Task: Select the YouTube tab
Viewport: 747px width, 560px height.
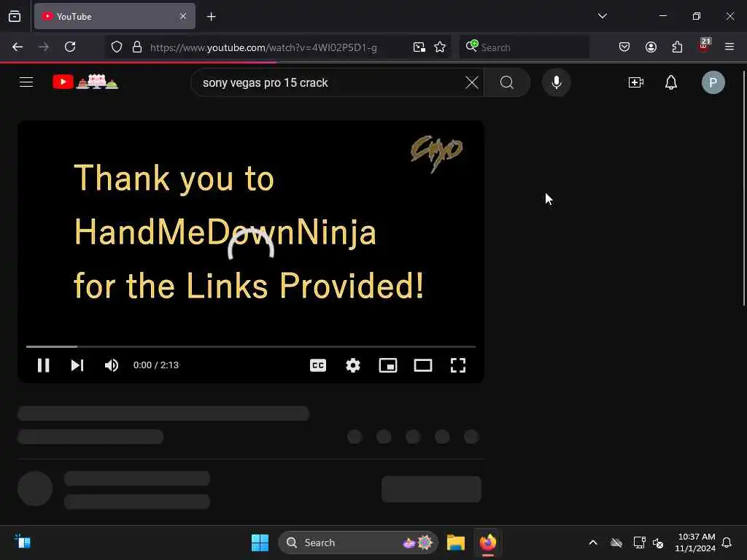Action: pos(115,16)
